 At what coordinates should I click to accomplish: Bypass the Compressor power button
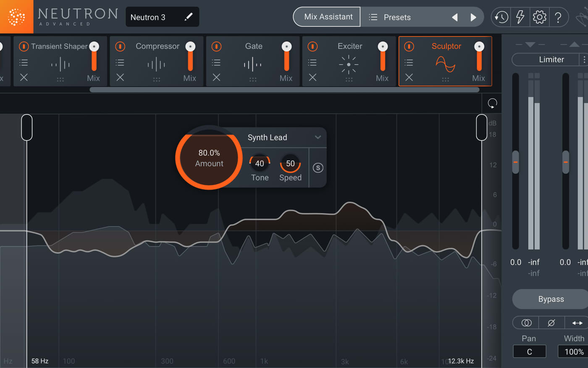(x=120, y=46)
